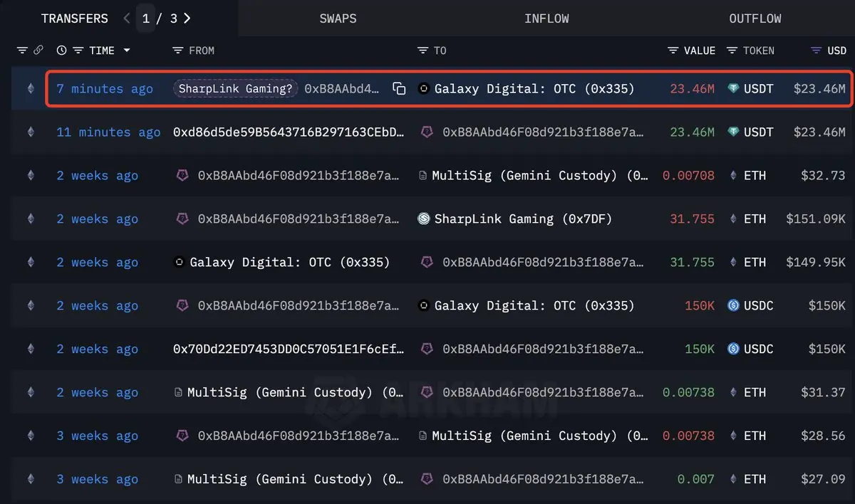Image resolution: width=855 pixels, height=504 pixels.
Task: Click the MultiSig document icon in the $32.73 row
Action: 423,176
